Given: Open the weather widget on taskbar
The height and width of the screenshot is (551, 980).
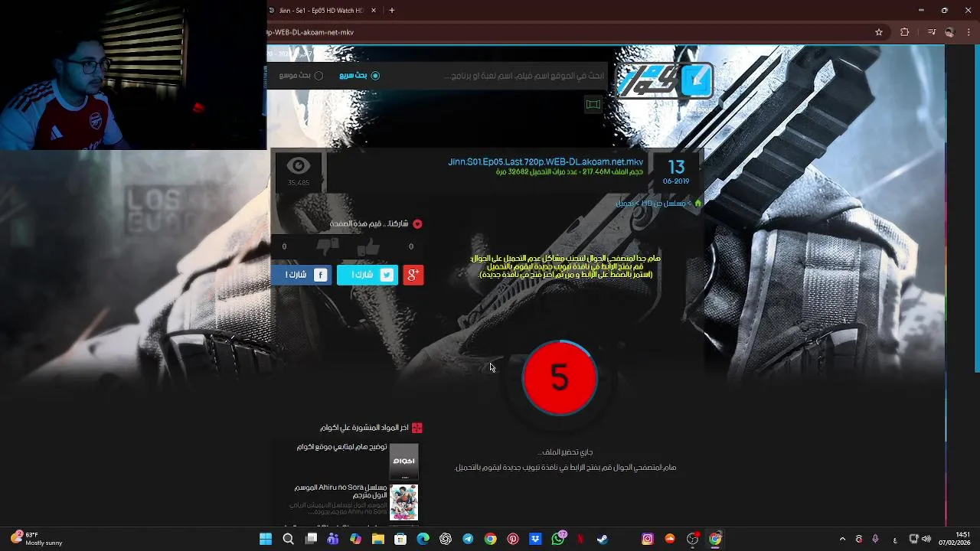Looking at the screenshot, I should click(x=37, y=539).
